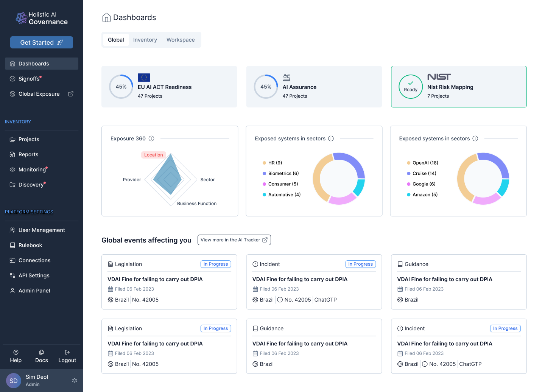The height and width of the screenshot is (392, 545).
Task: Open the Nist Risk Mapping card
Action: (x=458, y=87)
